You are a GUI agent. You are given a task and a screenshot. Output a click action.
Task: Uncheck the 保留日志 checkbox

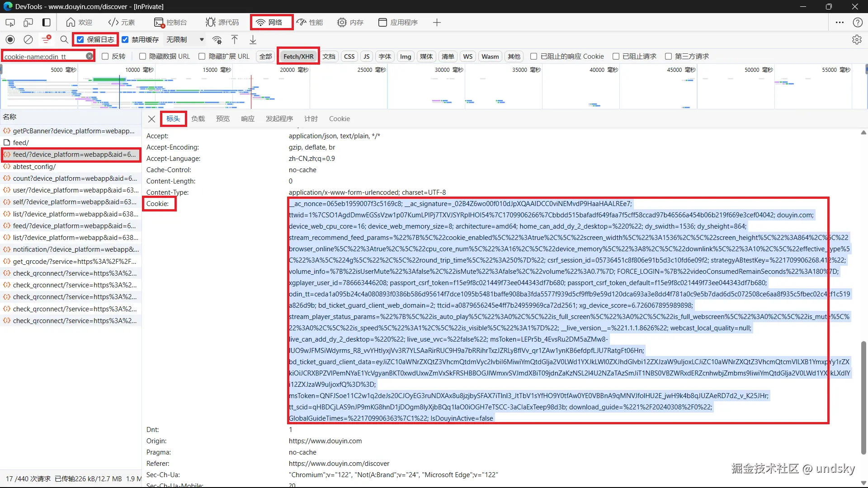point(80,40)
